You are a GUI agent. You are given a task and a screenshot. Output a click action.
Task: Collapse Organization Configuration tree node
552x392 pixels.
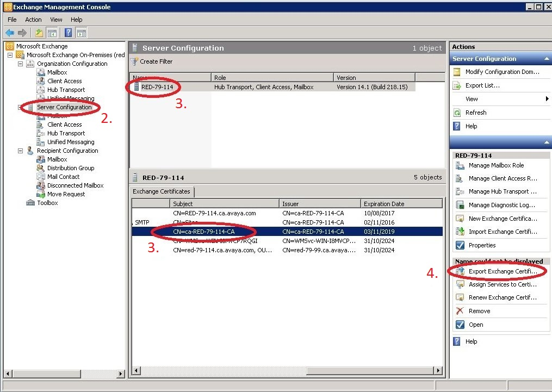21,64
